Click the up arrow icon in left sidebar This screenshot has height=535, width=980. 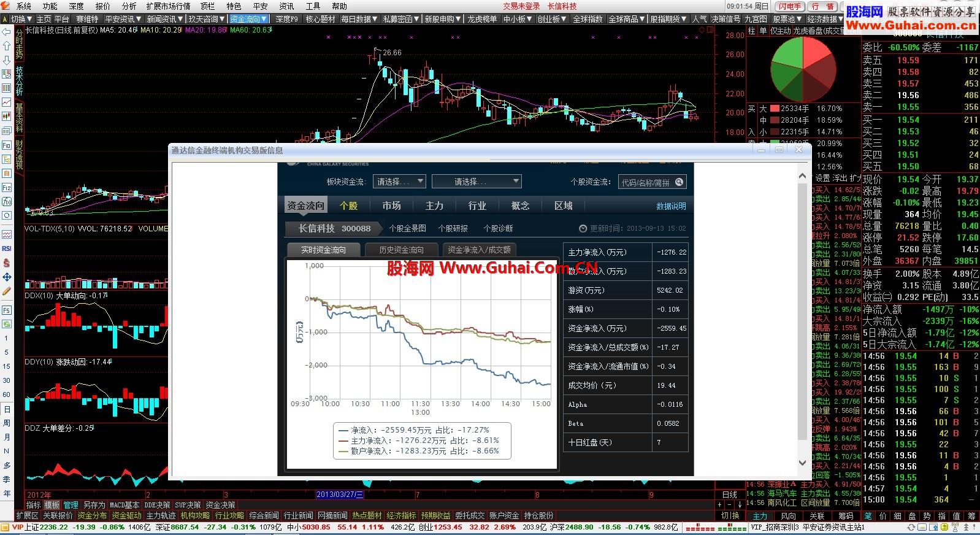[7, 46]
